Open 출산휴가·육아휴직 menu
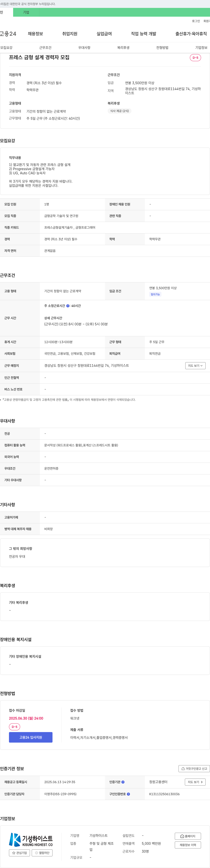210x868 pixels. click(x=191, y=34)
